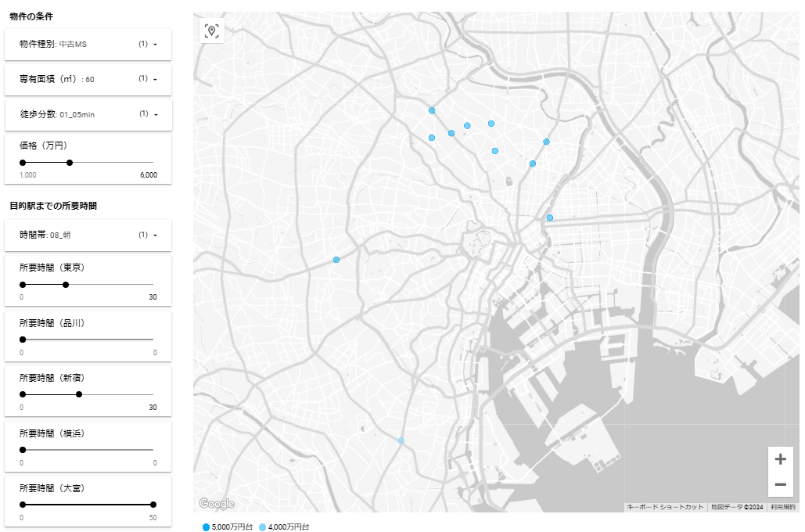Click the 価格 slider right handle

point(70,163)
